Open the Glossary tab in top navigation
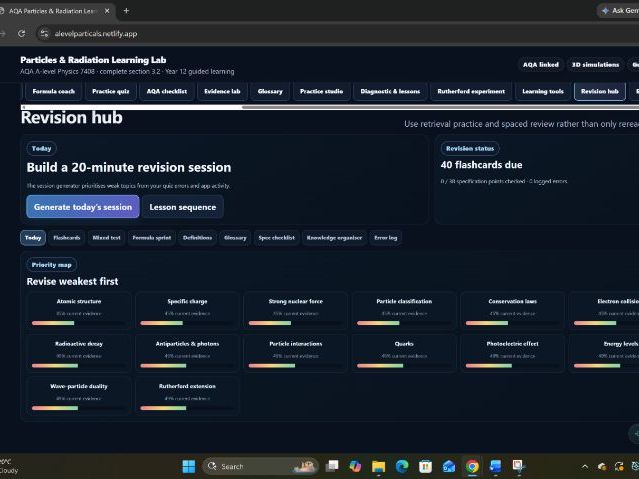The width and height of the screenshot is (639, 479). click(x=270, y=91)
